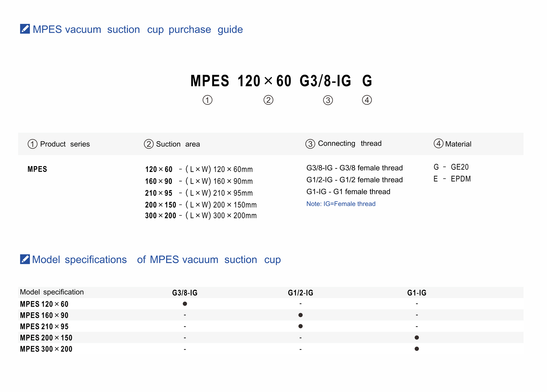Click circled number 4 under G code

(x=367, y=100)
